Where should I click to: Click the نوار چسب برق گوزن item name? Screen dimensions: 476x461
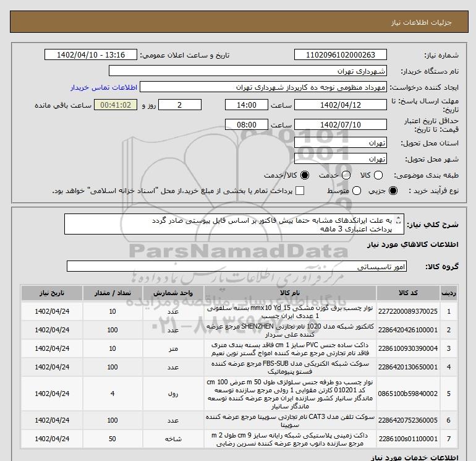pos(290,312)
